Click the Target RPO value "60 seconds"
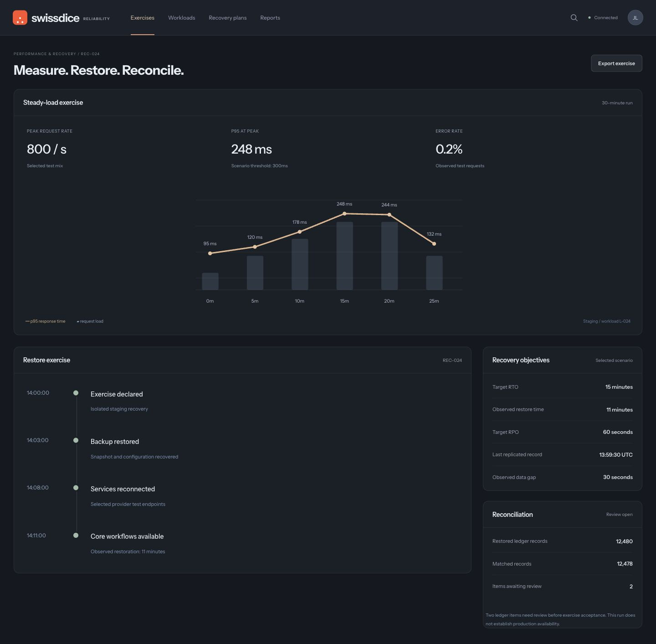 [x=618, y=432]
